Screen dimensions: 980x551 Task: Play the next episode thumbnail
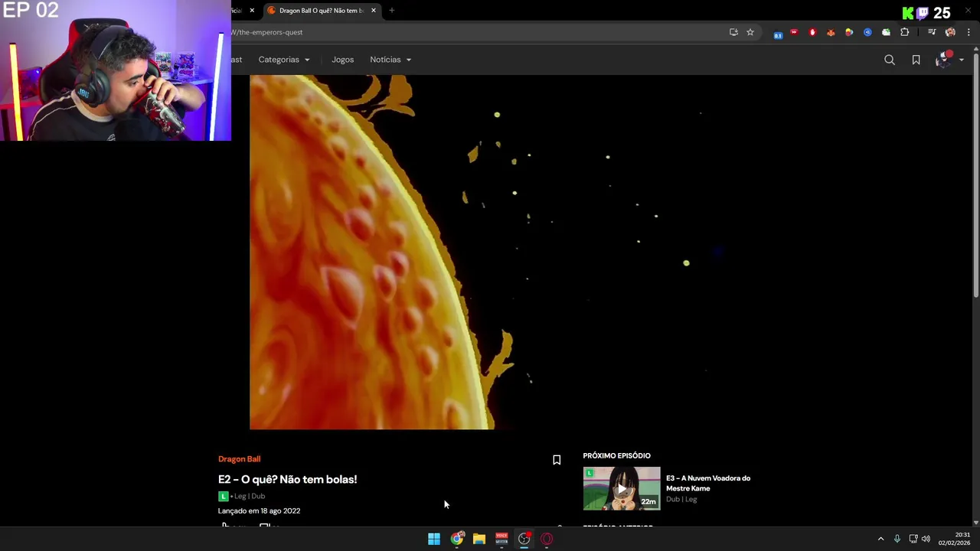(622, 488)
